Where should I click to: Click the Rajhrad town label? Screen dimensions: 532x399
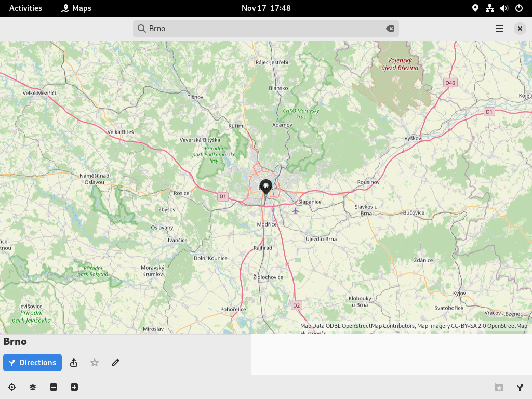(x=263, y=248)
